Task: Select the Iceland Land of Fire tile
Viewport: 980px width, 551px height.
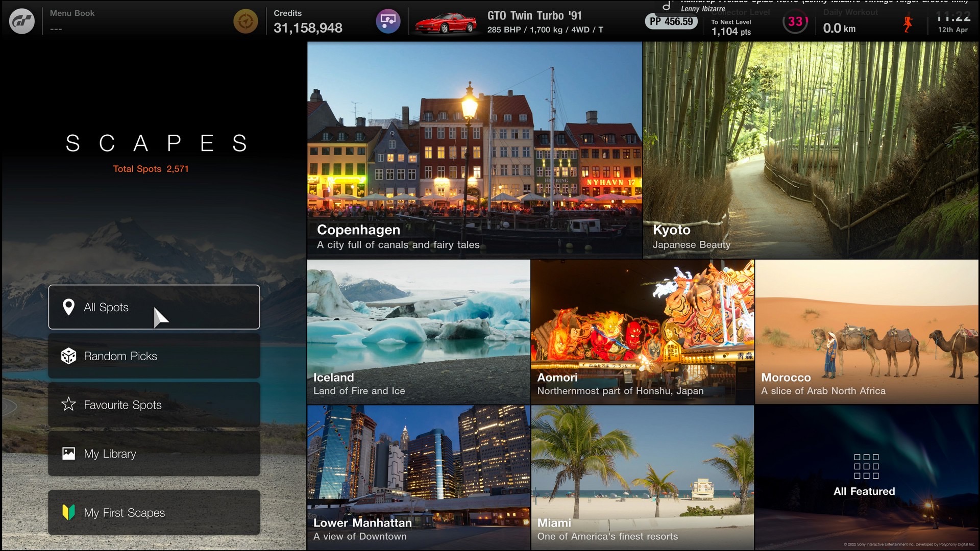Action: click(418, 332)
